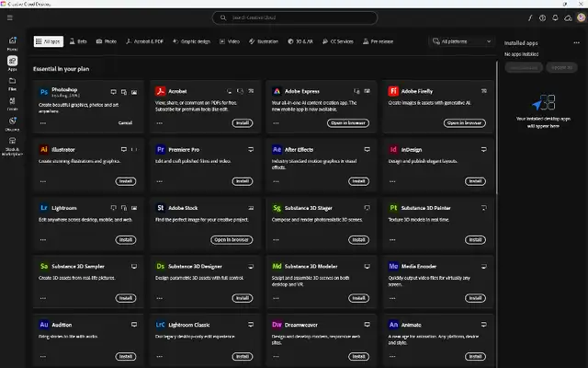Viewport: 588px width, 368px height.
Task: Click the Adobe Firefly app icon
Action: coord(393,91)
